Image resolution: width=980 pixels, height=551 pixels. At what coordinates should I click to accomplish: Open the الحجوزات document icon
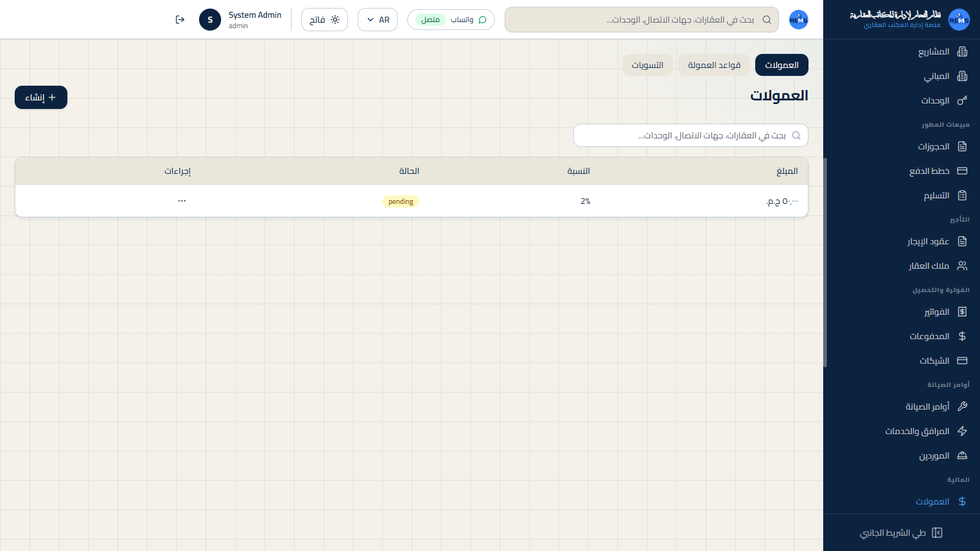pos(962,146)
